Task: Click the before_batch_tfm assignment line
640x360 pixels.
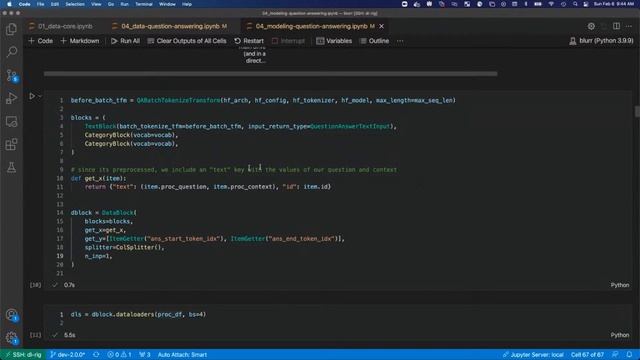Action: 263,100
